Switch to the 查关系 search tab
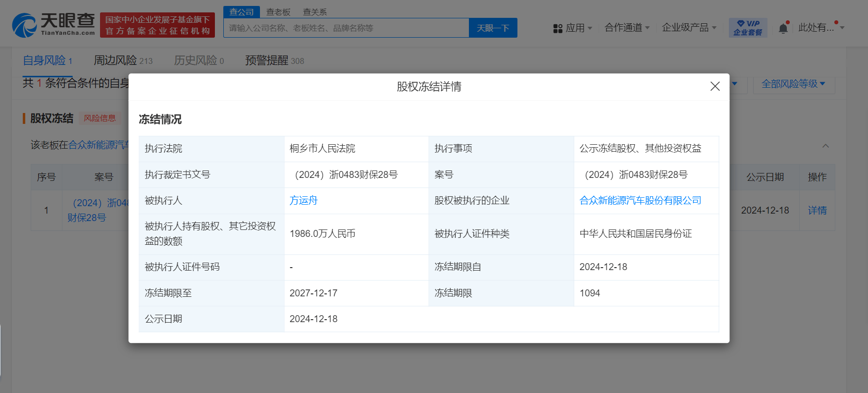The width and height of the screenshot is (868, 393). 315,12
